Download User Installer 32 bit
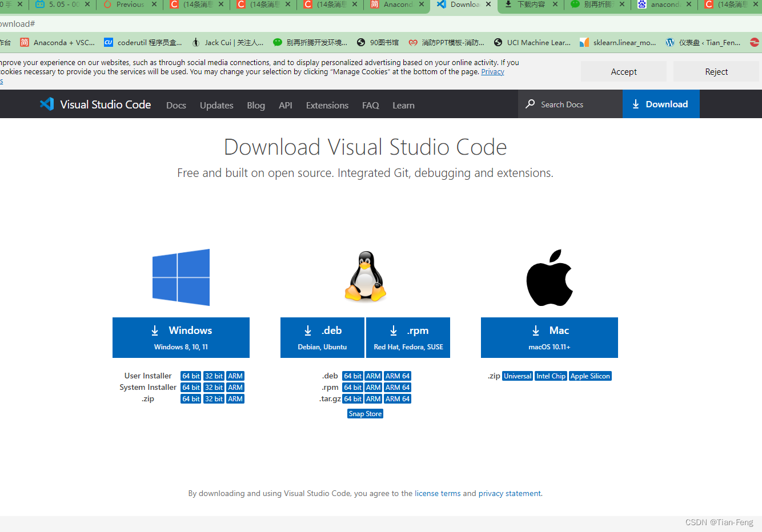 pos(214,376)
